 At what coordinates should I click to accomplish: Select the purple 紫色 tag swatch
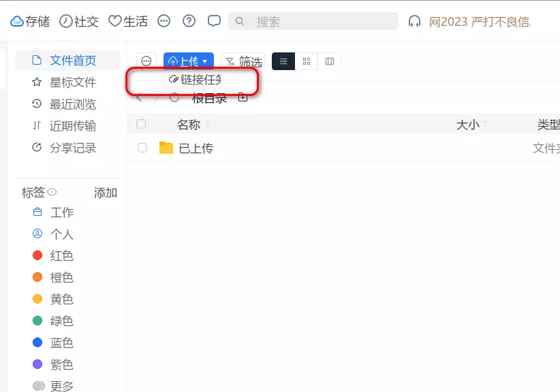coord(37,364)
